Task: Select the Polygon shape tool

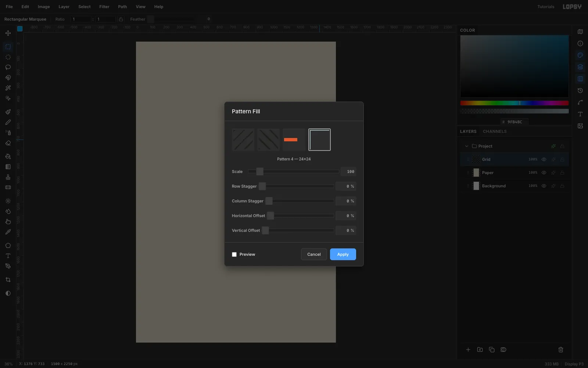Action: 8,245
